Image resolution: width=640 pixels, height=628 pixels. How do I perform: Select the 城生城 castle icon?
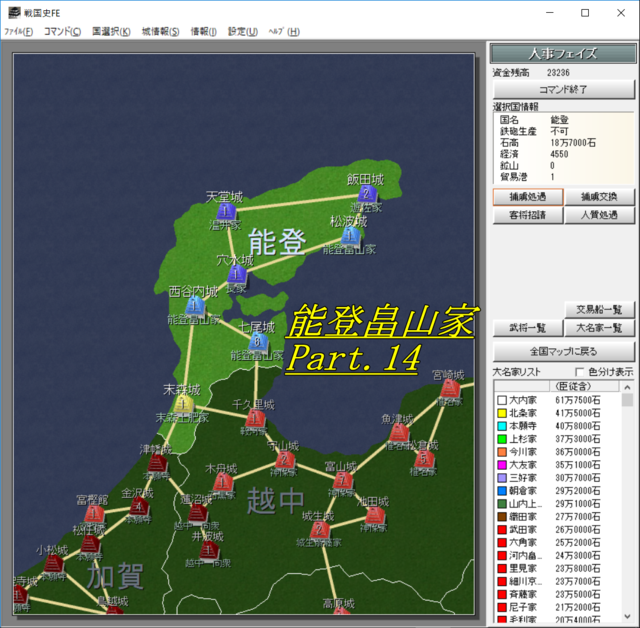click(x=320, y=530)
